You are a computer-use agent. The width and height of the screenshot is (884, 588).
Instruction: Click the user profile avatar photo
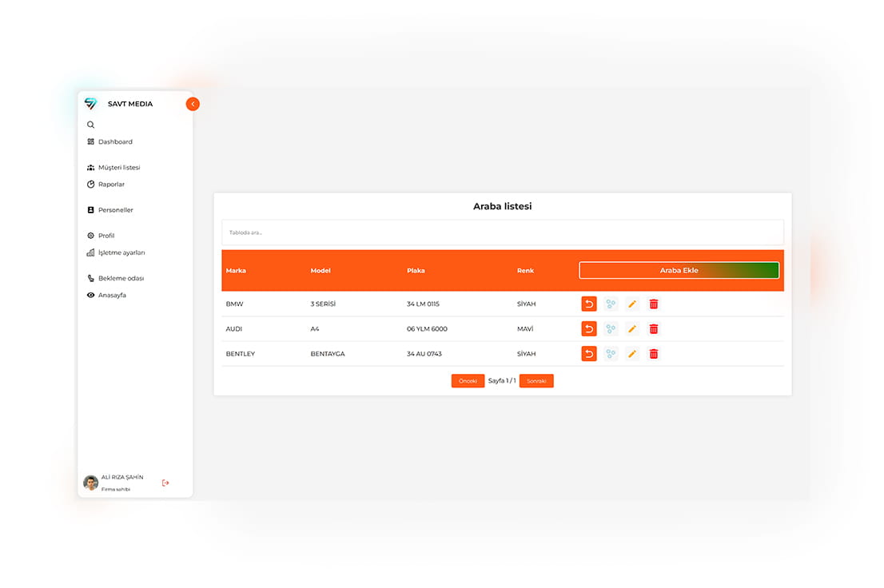[91, 483]
